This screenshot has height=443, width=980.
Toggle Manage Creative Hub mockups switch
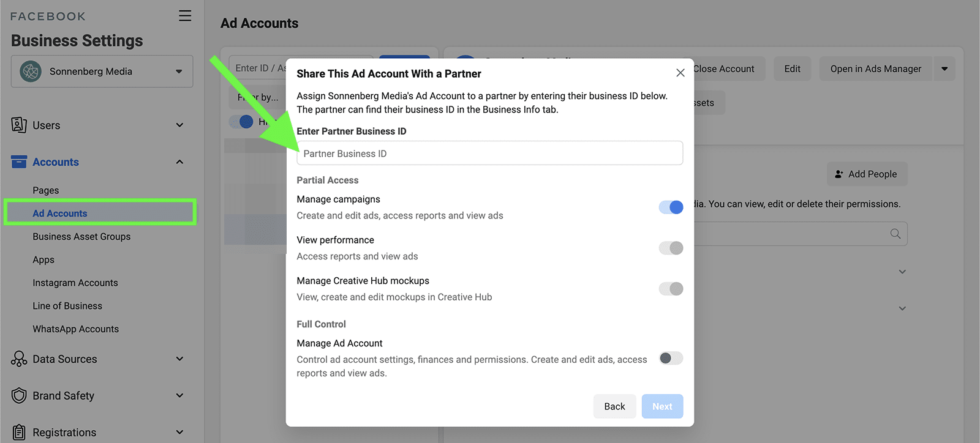(671, 289)
